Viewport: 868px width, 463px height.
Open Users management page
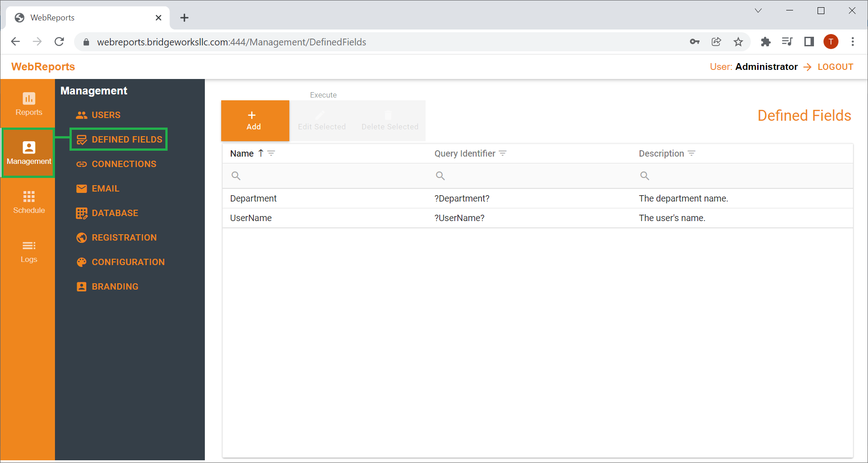(x=98, y=115)
